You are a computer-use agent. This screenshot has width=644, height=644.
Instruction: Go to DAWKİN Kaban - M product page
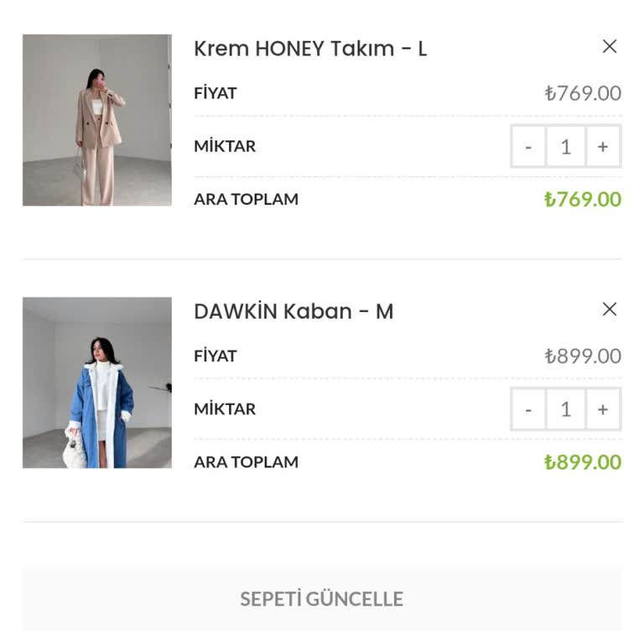293,311
